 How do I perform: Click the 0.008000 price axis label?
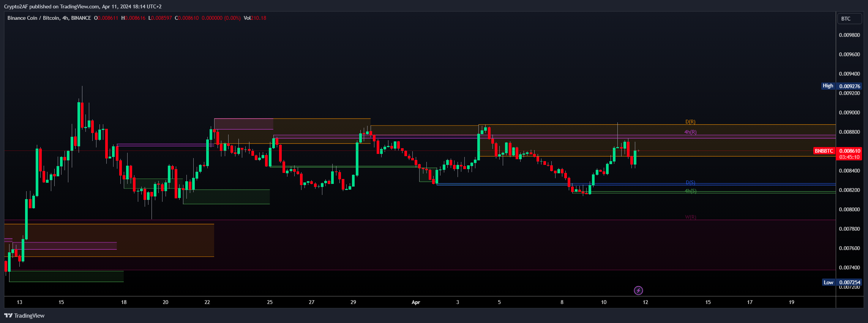(x=849, y=209)
